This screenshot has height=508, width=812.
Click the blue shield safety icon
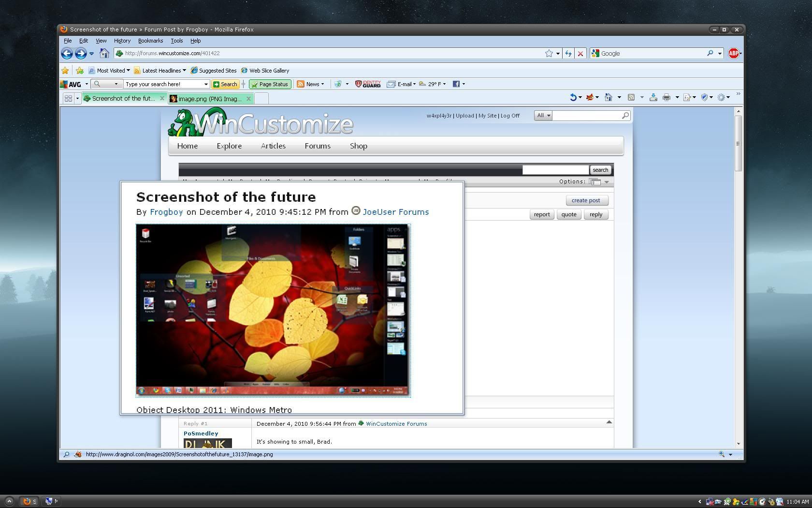(x=704, y=98)
